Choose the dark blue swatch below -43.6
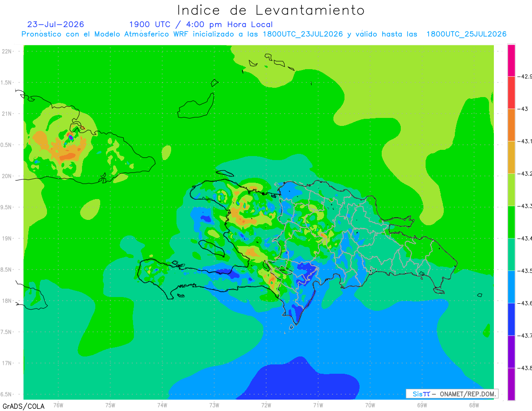 coord(511,319)
